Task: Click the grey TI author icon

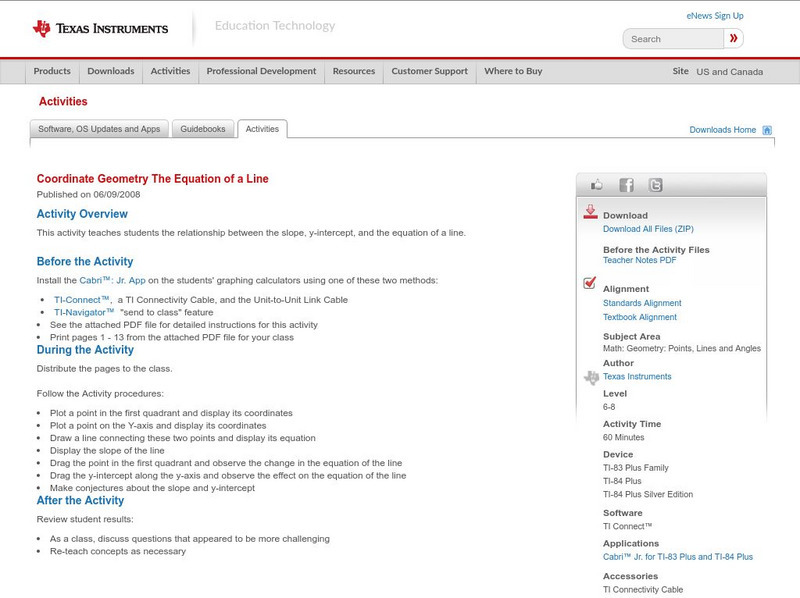Action: point(591,378)
